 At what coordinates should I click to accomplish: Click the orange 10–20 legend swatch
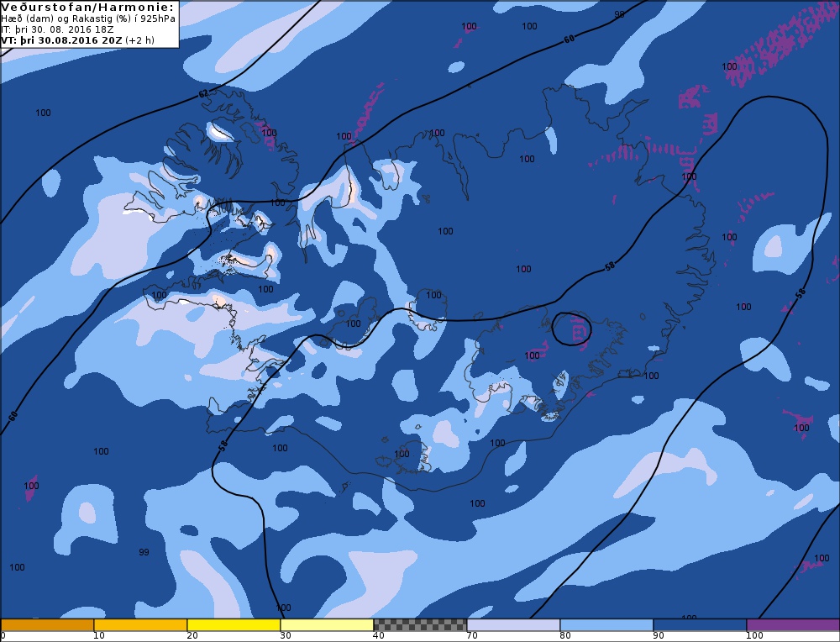click(140, 625)
